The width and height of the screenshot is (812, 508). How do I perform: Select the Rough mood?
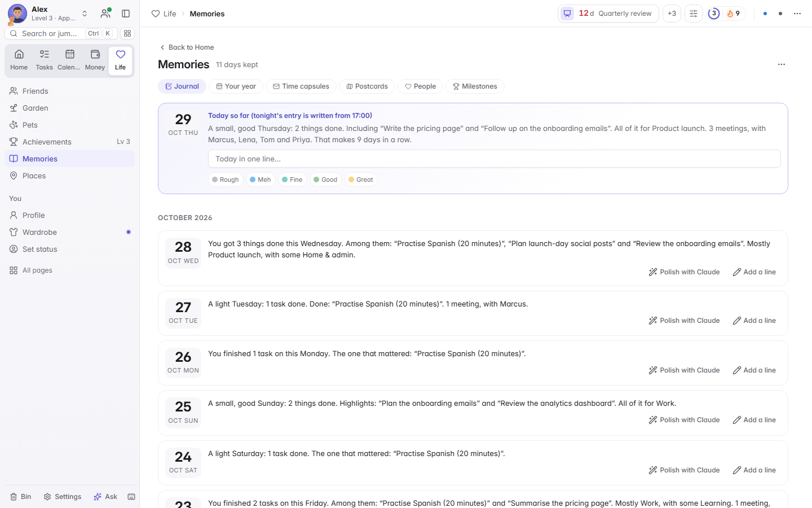226,179
